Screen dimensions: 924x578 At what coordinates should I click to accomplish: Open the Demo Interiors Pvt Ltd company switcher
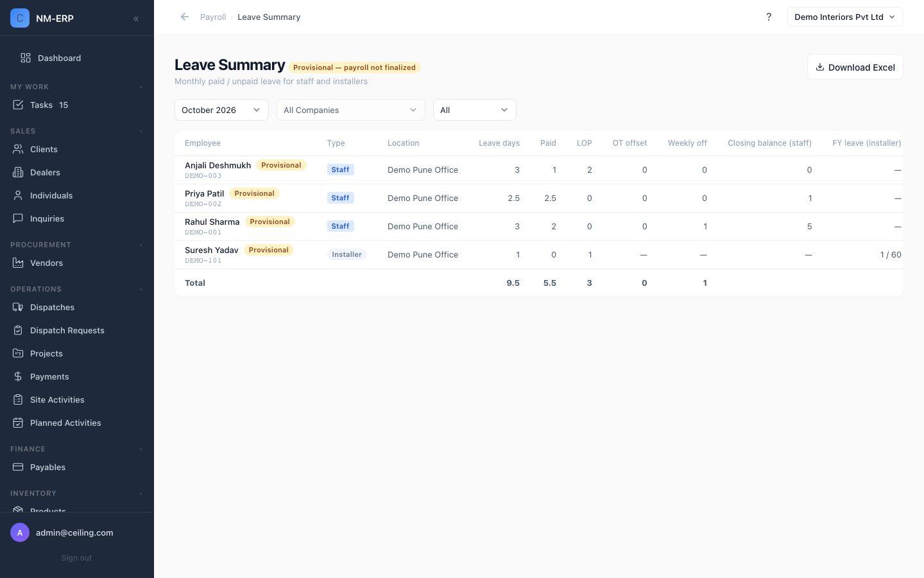tap(845, 17)
